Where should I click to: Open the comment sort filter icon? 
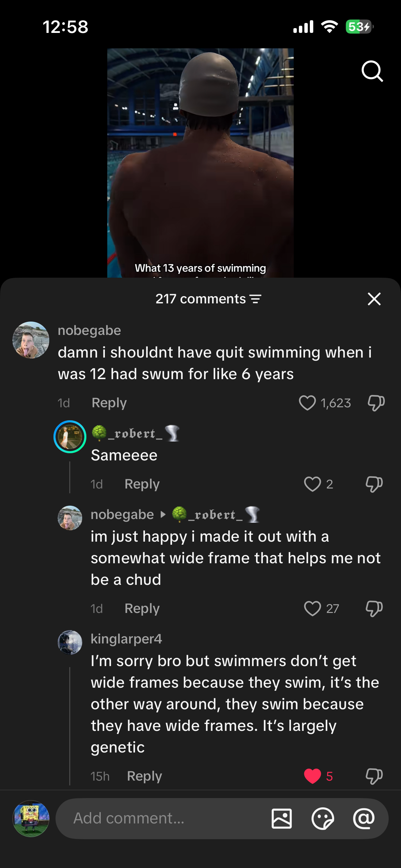(x=256, y=299)
